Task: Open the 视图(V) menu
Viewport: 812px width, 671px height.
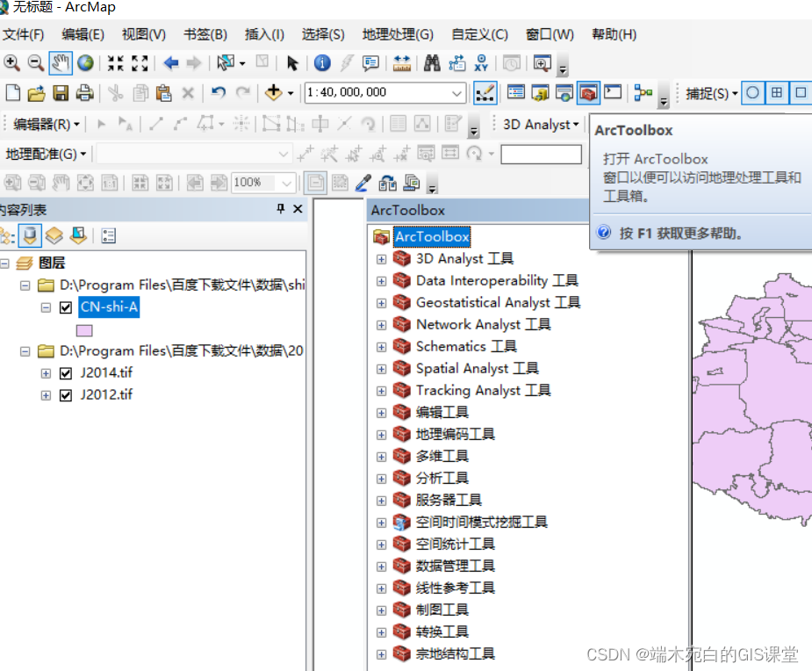Action: tap(143, 35)
